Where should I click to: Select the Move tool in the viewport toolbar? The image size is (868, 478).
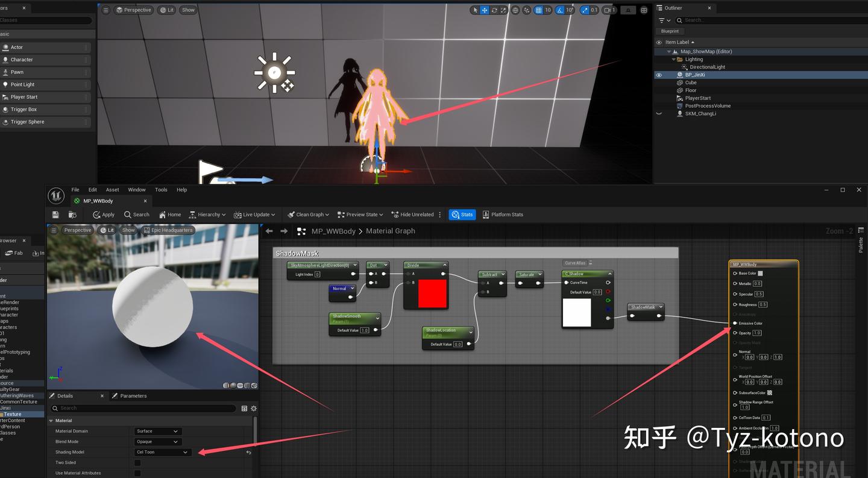(x=485, y=10)
